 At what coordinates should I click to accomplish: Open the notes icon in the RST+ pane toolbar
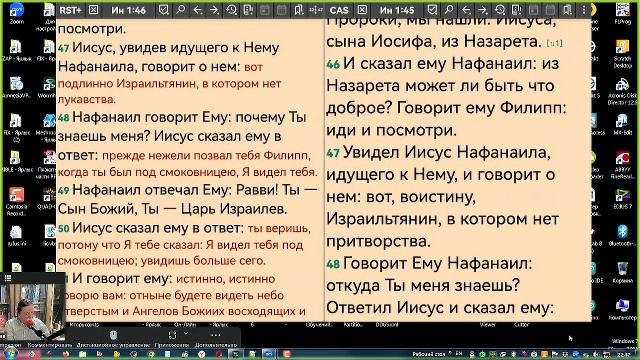(248, 10)
